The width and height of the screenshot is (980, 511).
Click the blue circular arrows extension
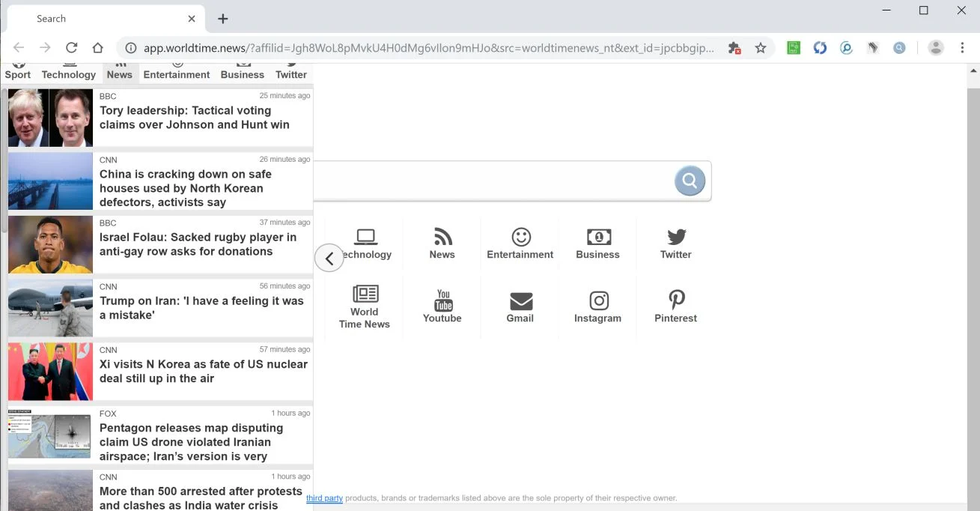point(820,48)
